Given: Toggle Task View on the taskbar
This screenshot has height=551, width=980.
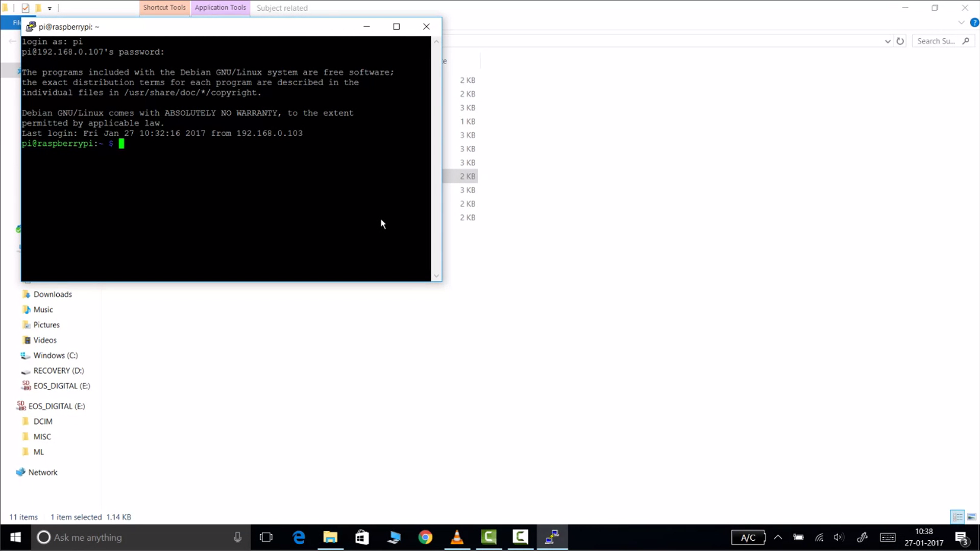Looking at the screenshot, I should tap(266, 537).
